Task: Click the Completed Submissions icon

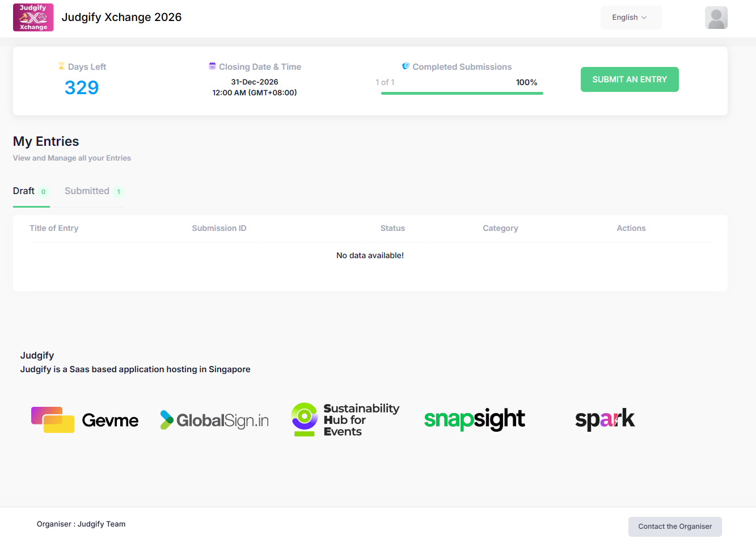Action: 406,66
